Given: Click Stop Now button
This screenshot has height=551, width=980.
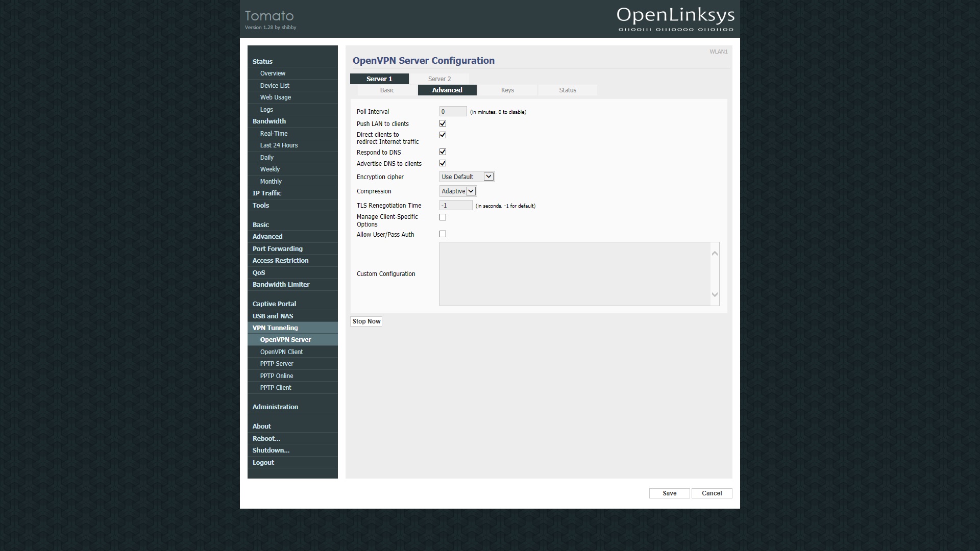Looking at the screenshot, I should [366, 321].
